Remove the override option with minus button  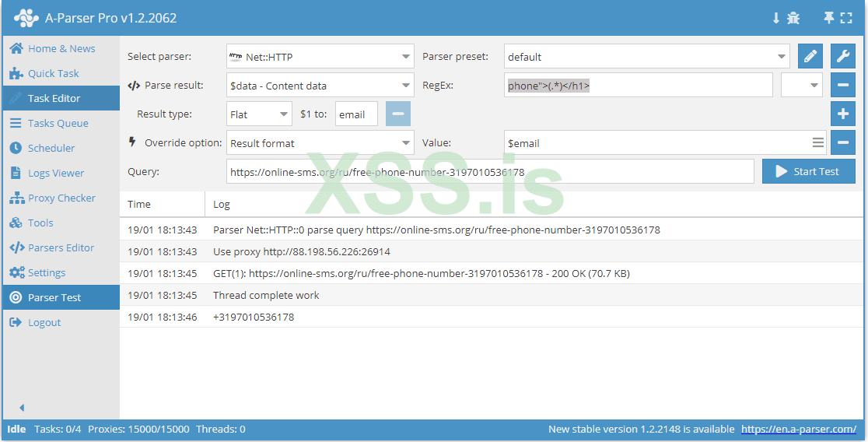tap(843, 143)
